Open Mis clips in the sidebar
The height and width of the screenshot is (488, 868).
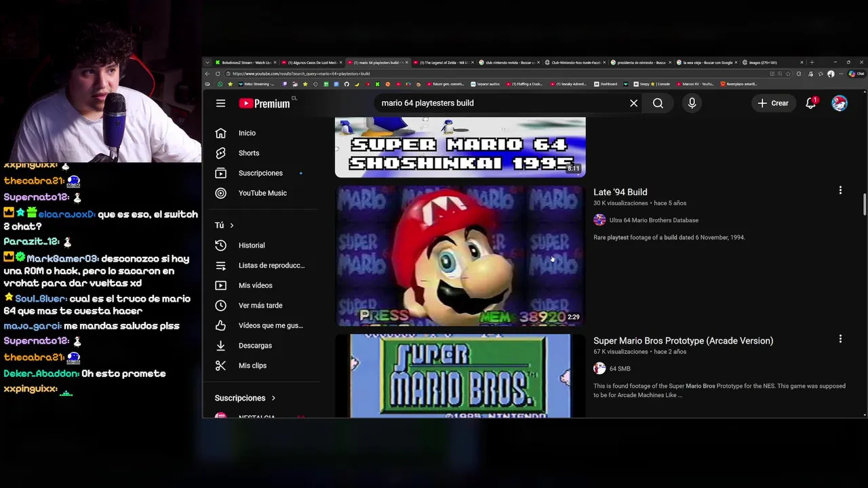click(x=260, y=365)
